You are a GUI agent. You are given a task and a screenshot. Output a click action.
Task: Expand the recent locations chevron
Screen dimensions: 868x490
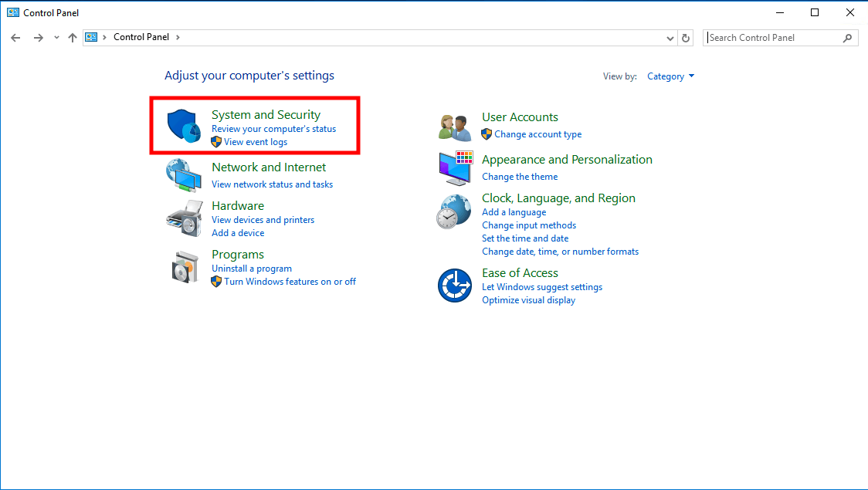coord(56,38)
